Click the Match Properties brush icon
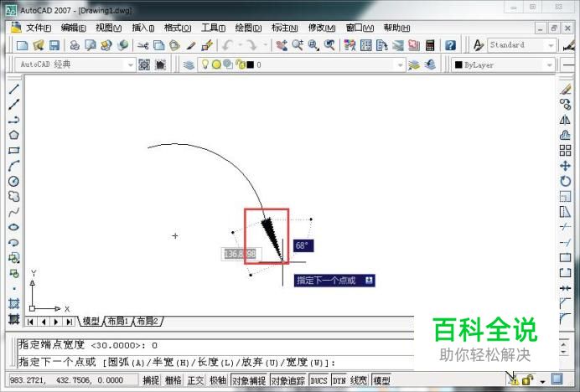This screenshot has width=580, height=392. tap(191, 45)
